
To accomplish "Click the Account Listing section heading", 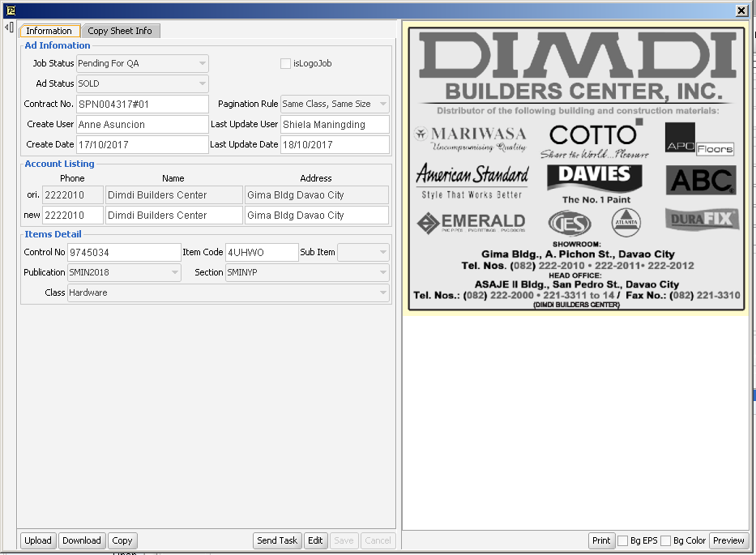I will 60,164.
